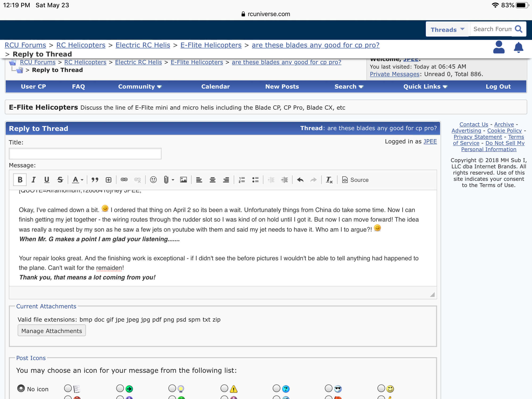Toggle bold formatting in editor toolbar
The height and width of the screenshot is (399, 532).
pyautogui.click(x=20, y=180)
